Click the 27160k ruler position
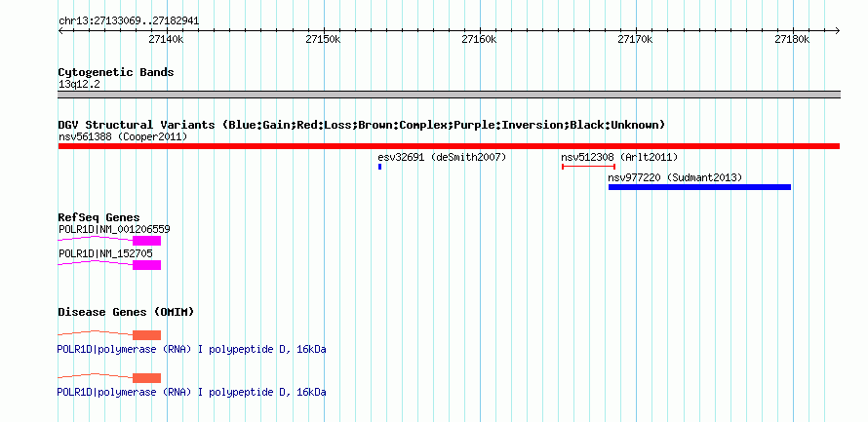The width and height of the screenshot is (868, 422). (480, 39)
